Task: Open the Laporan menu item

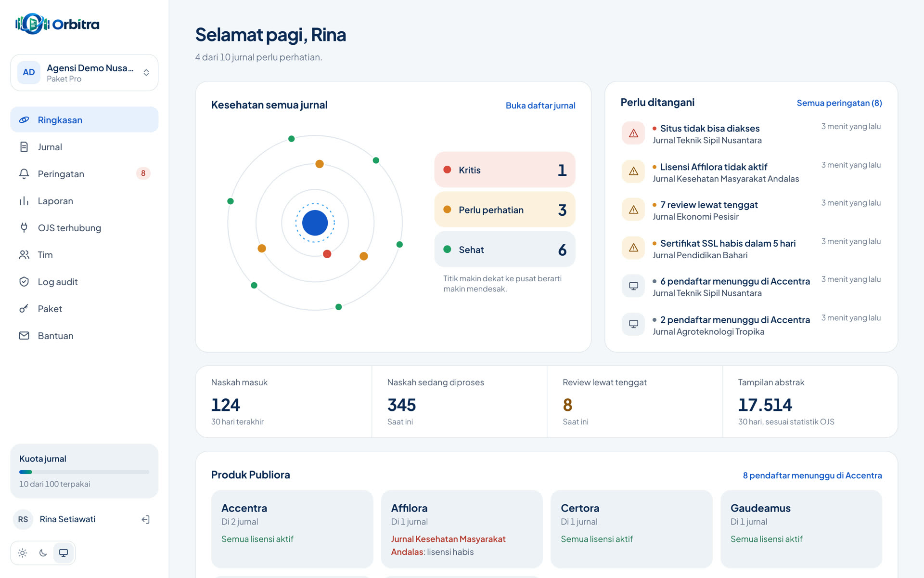Action: coord(84,201)
